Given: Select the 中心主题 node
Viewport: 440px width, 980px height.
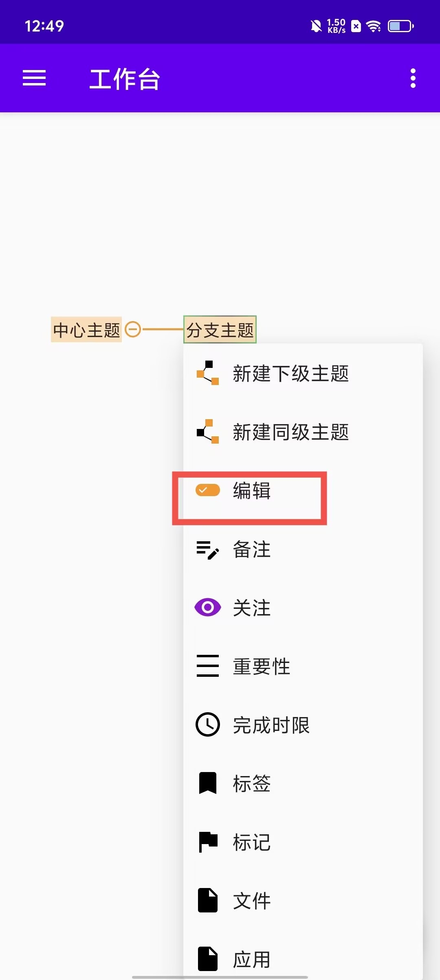Looking at the screenshot, I should click(x=86, y=329).
